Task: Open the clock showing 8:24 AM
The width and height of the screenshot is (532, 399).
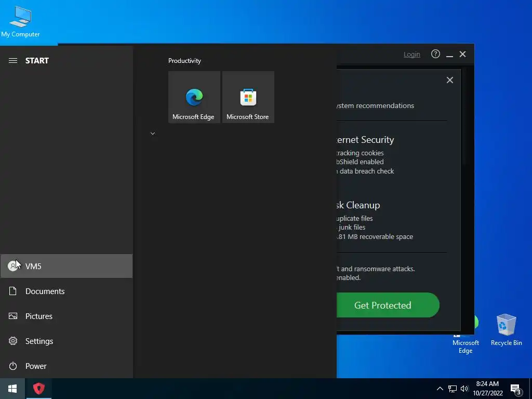Action: pyautogui.click(x=487, y=389)
